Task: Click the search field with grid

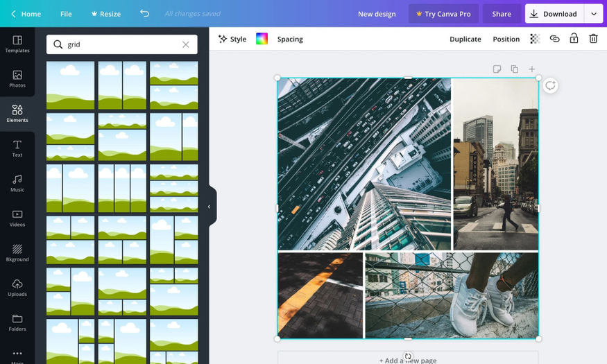Action: coord(121,44)
